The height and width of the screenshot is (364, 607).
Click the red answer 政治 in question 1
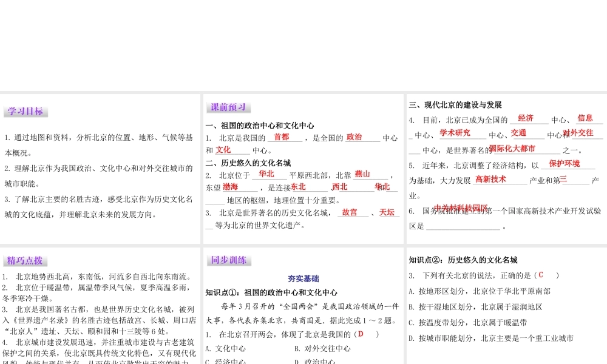pyautogui.click(x=354, y=137)
